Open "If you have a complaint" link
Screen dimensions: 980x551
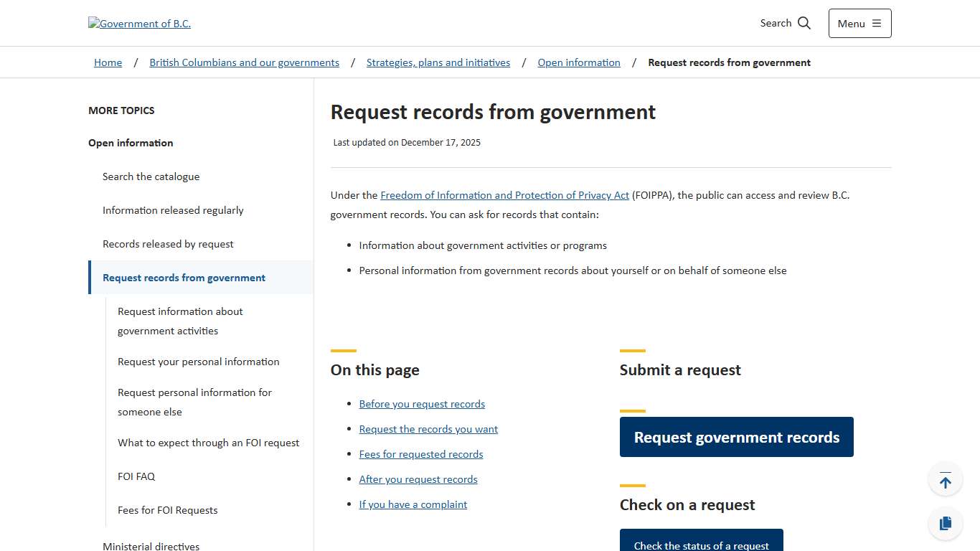tap(413, 504)
